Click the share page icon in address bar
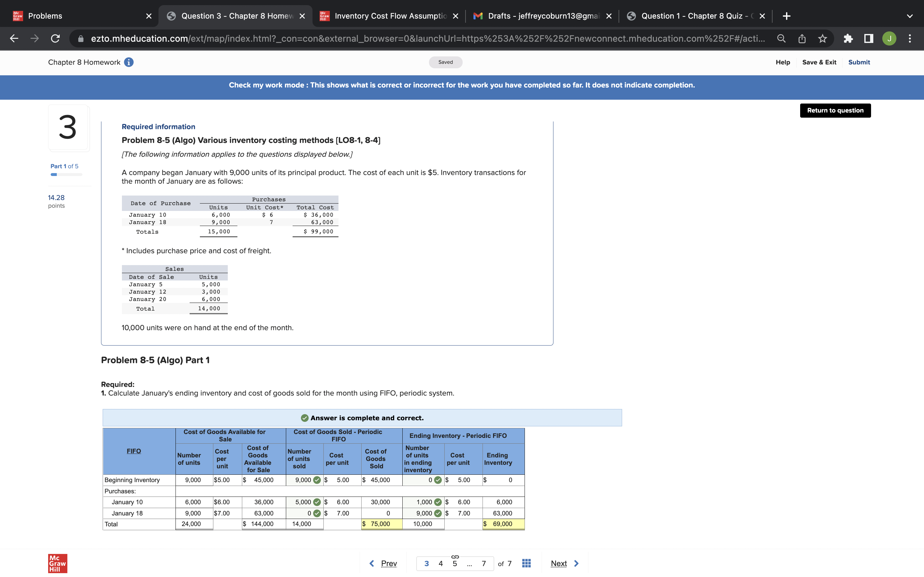The width and height of the screenshot is (924, 577). point(802,38)
